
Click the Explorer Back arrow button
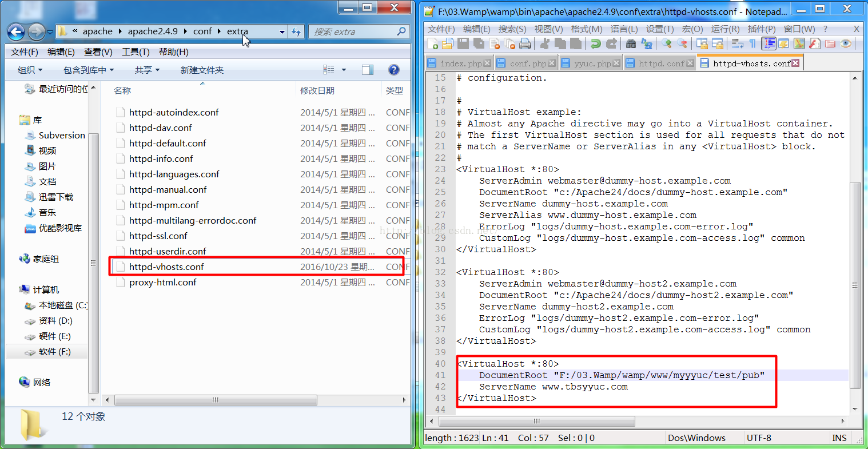(x=17, y=32)
